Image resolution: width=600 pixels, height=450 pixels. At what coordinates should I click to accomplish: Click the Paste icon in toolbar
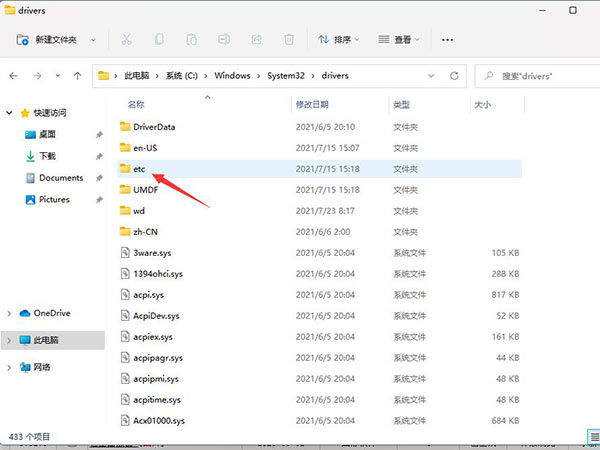tap(191, 40)
